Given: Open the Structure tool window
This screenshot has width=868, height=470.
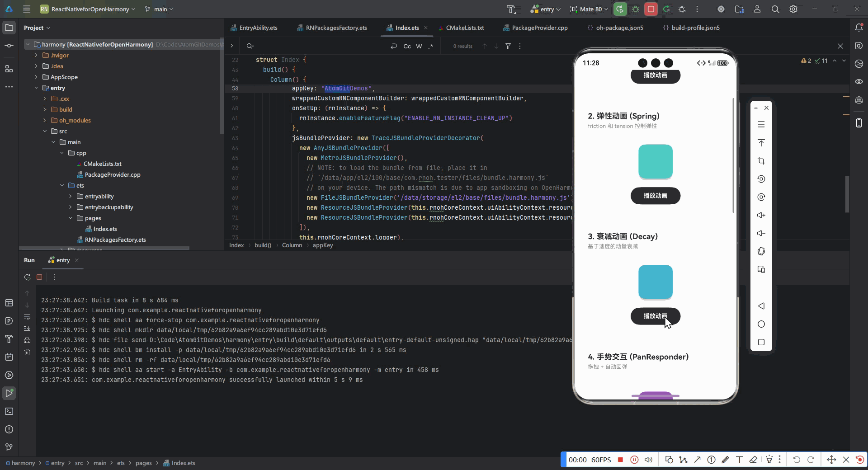Looking at the screenshot, I should (x=9, y=69).
